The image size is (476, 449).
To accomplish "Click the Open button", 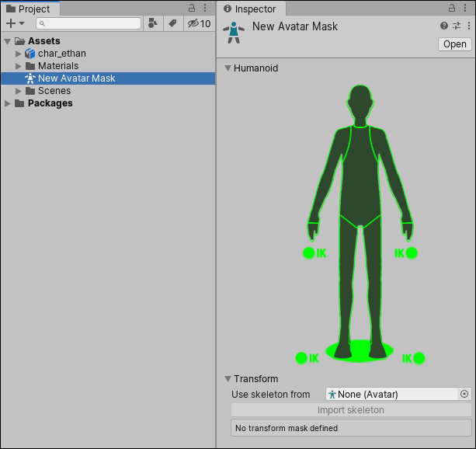I will click(454, 44).
